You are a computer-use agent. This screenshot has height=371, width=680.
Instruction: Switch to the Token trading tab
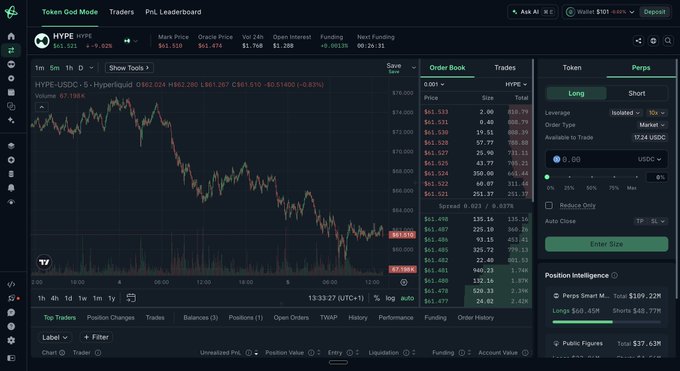(572, 68)
